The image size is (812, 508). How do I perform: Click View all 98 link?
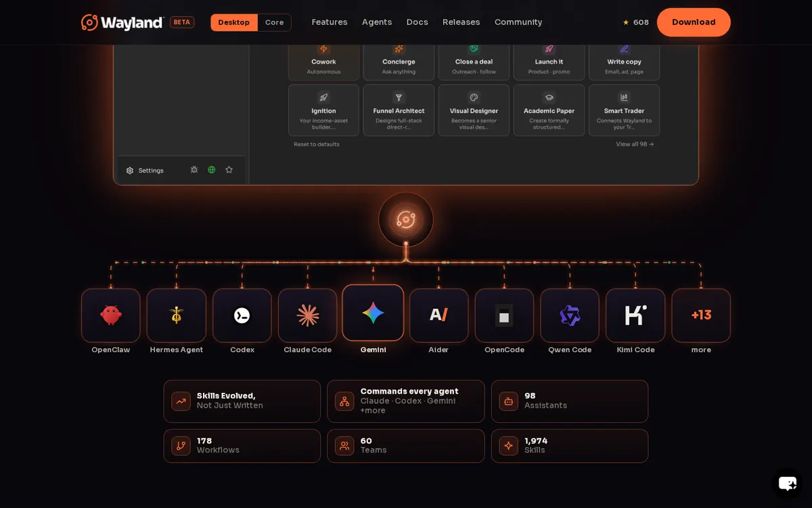[635, 144]
